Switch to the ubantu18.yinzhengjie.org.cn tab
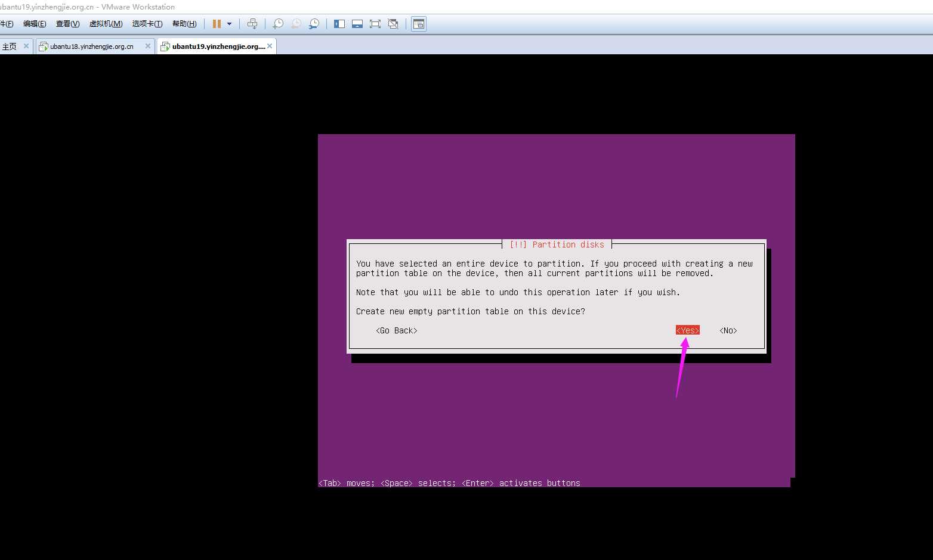 pos(92,47)
